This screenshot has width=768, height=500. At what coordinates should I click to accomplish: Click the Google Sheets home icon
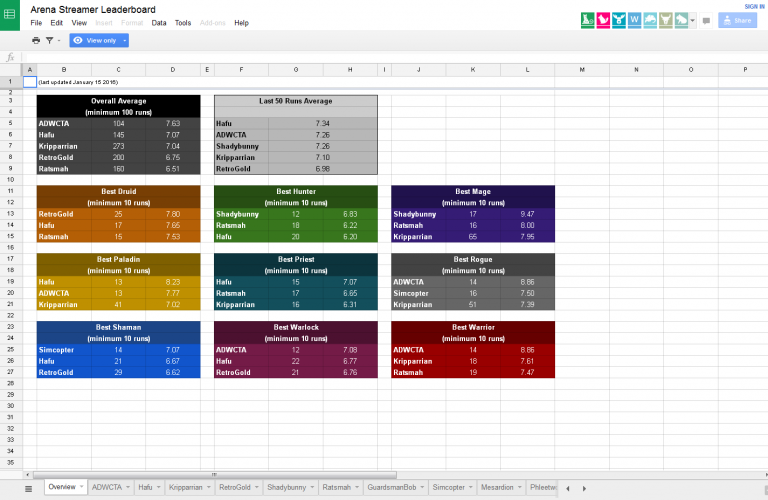[x=11, y=14]
